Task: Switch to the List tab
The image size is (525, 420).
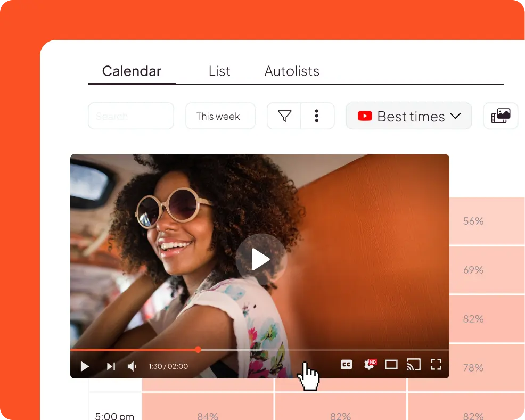Action: (x=219, y=71)
